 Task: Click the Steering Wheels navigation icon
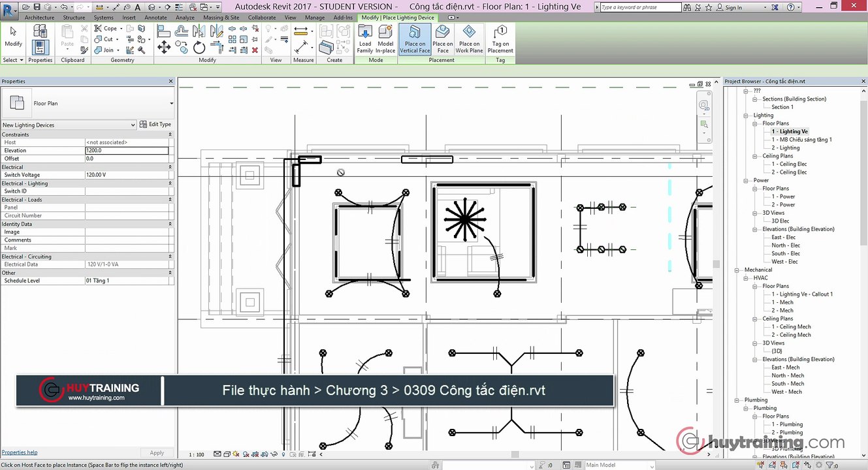704,105
